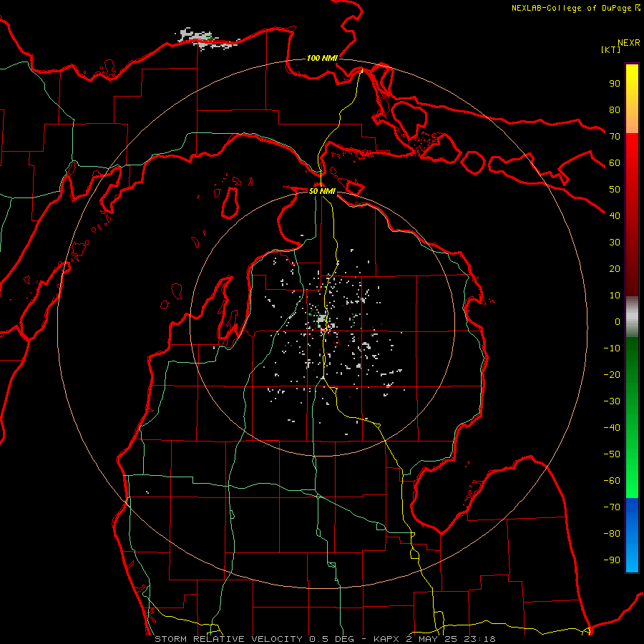Click the 0.5 DEG elevation angle text
The image size is (644, 644).
coord(331,639)
